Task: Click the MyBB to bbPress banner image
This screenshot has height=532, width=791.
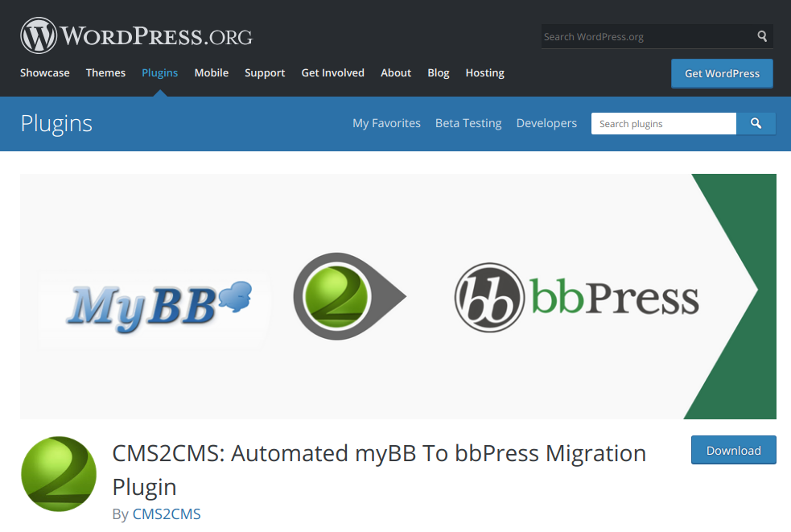Action: click(398, 296)
